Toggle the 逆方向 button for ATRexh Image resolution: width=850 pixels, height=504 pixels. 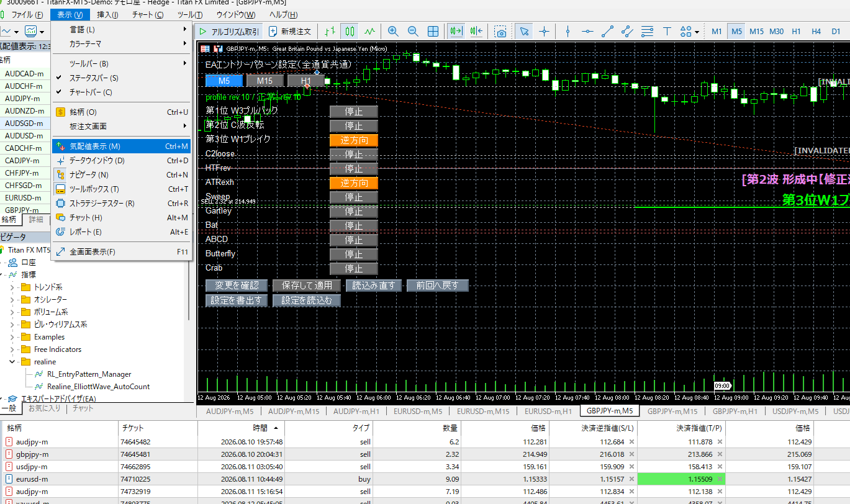coord(353,183)
